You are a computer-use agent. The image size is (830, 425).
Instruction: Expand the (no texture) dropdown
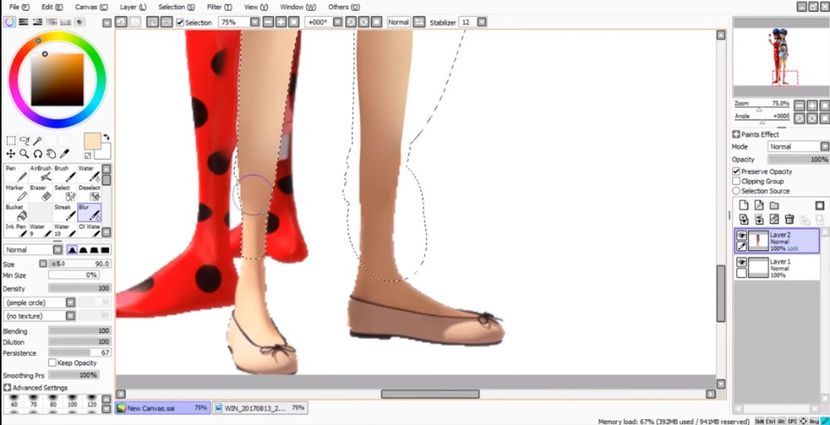pos(38,314)
